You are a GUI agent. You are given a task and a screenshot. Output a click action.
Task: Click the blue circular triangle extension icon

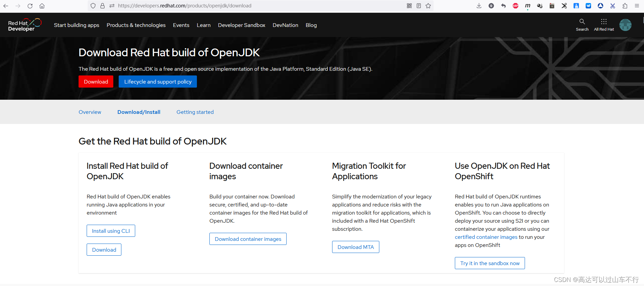click(601, 6)
